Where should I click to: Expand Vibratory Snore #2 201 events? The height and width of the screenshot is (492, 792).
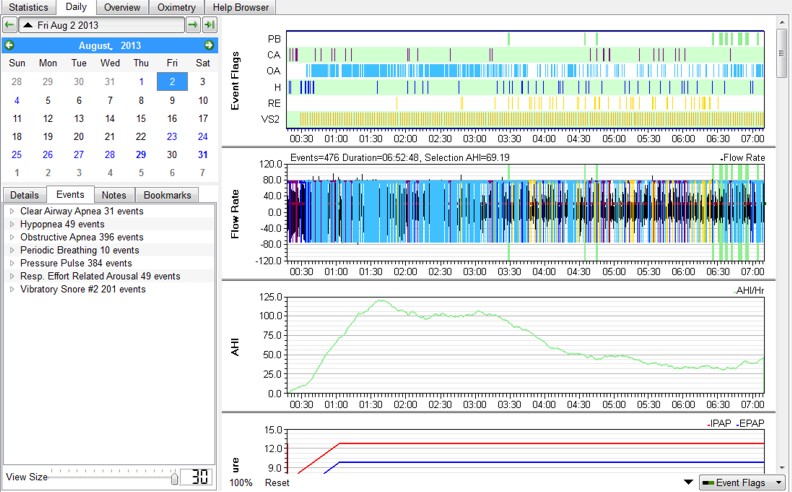click(x=12, y=289)
